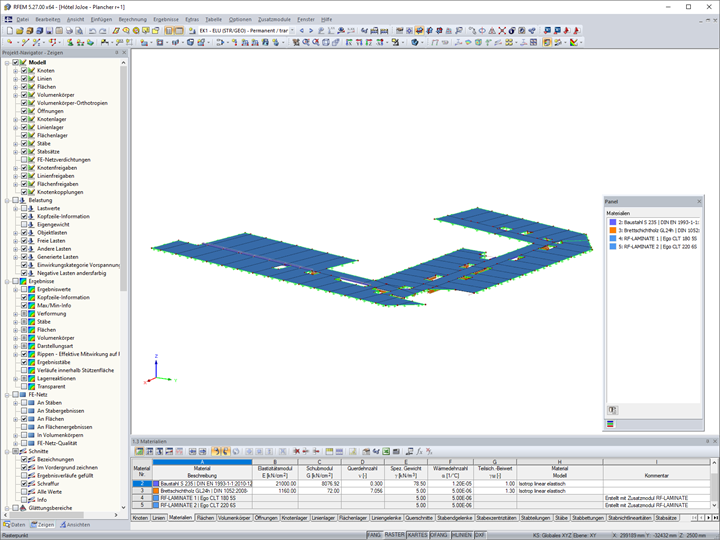Open the Datei menu
720x540 pixels.
(x=22, y=19)
